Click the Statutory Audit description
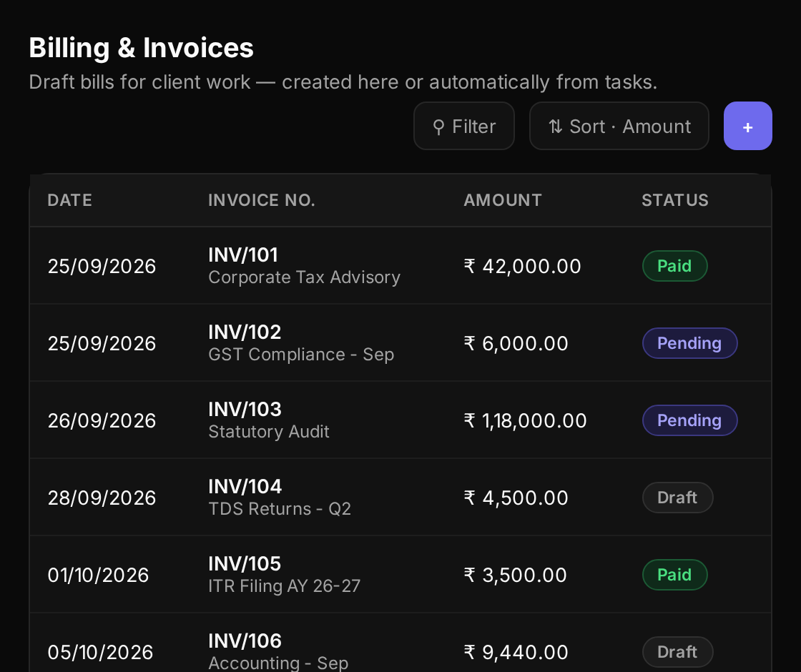This screenshot has width=801, height=672. 269,432
